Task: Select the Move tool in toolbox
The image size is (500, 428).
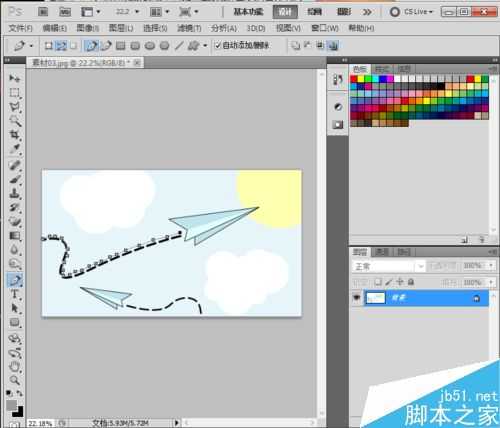Action: tap(14, 78)
